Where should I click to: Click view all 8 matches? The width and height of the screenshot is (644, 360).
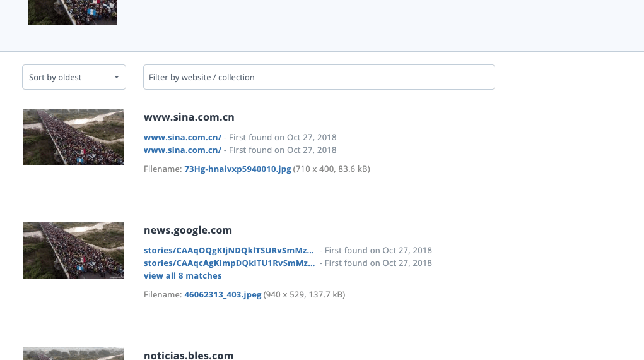point(182,276)
